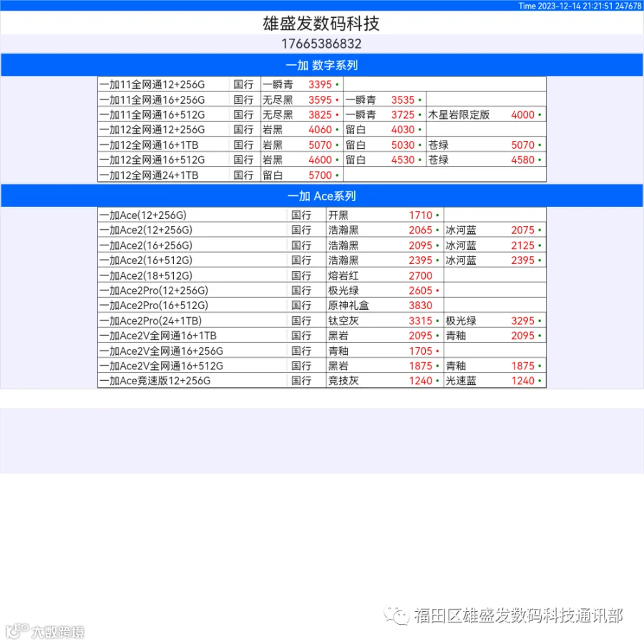The height and width of the screenshot is (644, 644).
Task: Click the price 4580
Action: coord(522,160)
